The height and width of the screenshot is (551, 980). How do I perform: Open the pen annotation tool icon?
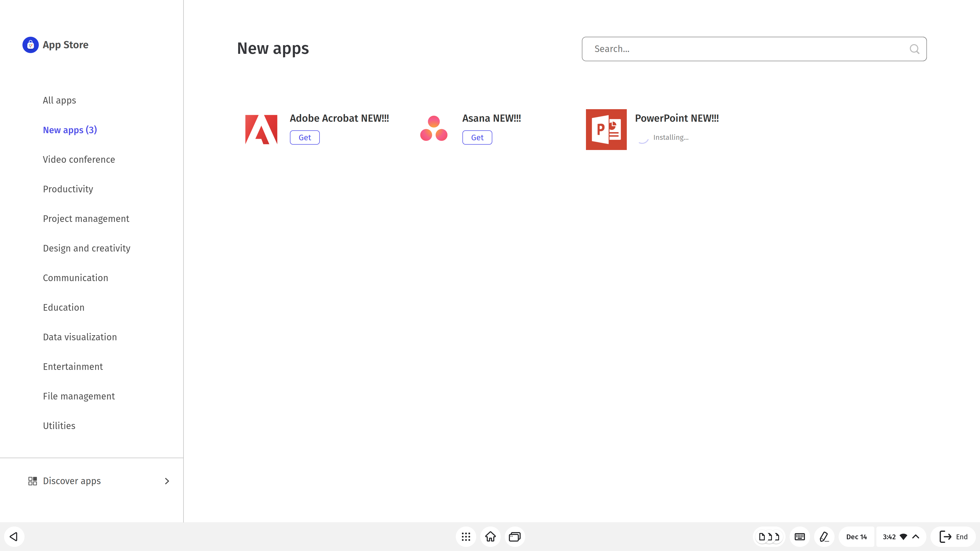[x=824, y=536]
